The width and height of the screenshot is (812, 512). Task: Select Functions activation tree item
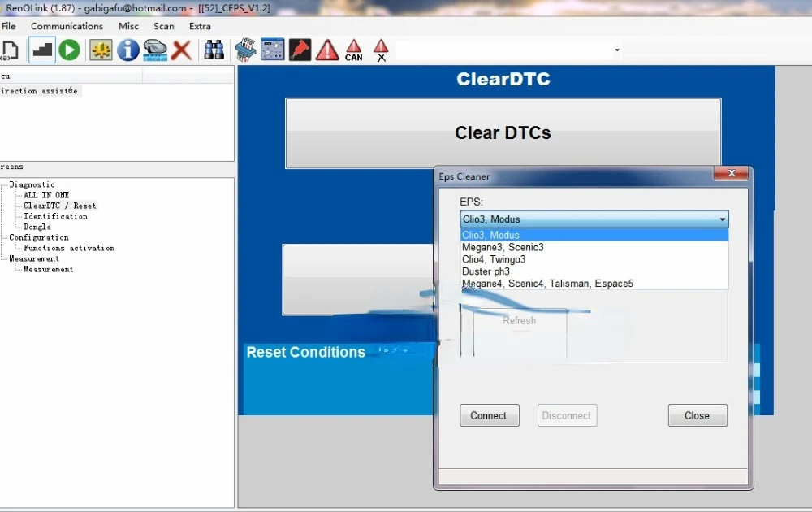click(x=69, y=248)
